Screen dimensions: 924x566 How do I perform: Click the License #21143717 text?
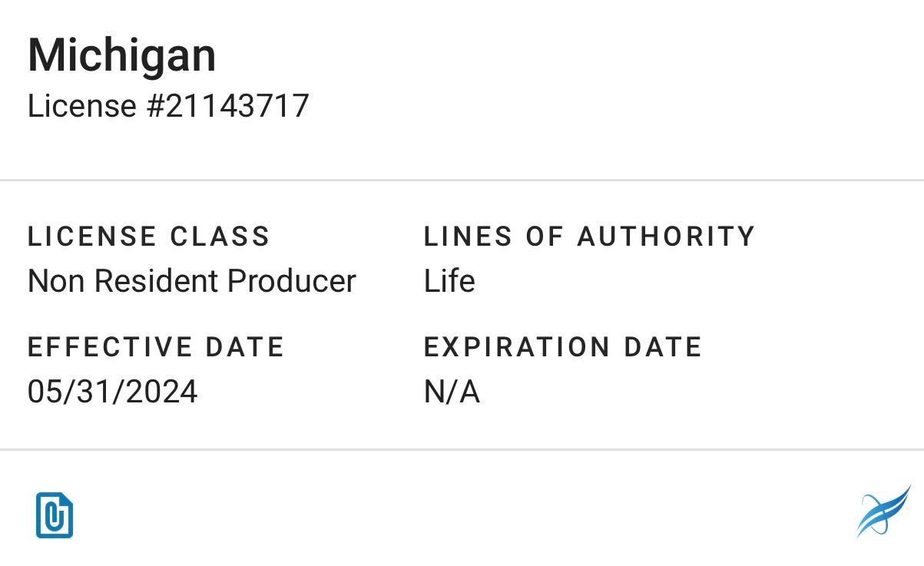(168, 105)
